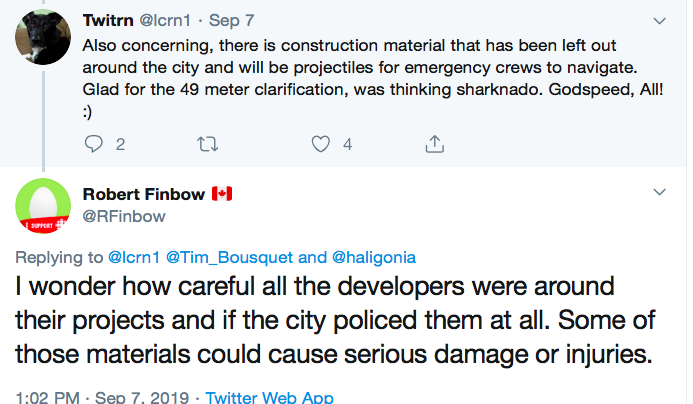Click the reply icon on Twitrn's tweet
The image size is (693, 404).
click(x=95, y=144)
